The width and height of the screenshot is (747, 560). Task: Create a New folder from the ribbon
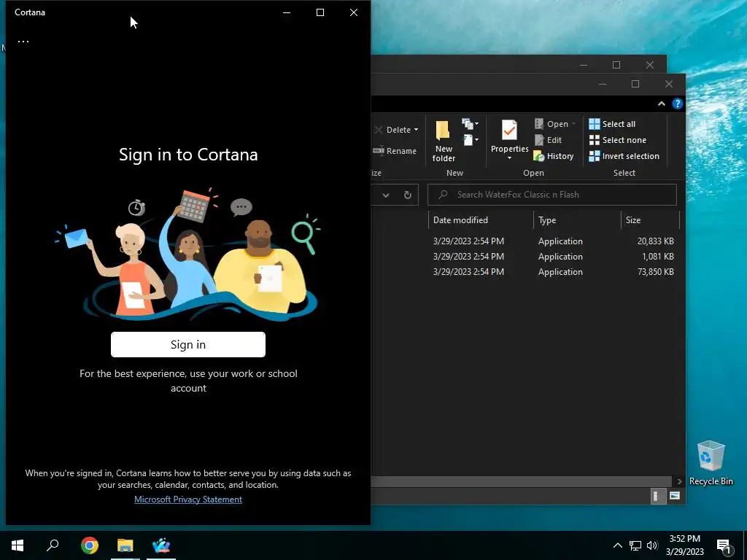pos(443,141)
